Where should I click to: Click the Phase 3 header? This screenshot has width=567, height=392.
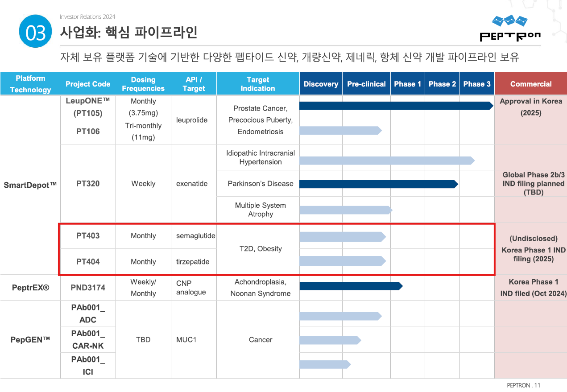477,84
